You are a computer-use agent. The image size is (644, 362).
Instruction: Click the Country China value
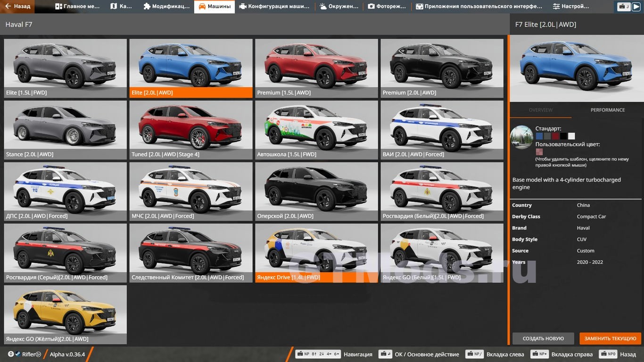tap(583, 206)
